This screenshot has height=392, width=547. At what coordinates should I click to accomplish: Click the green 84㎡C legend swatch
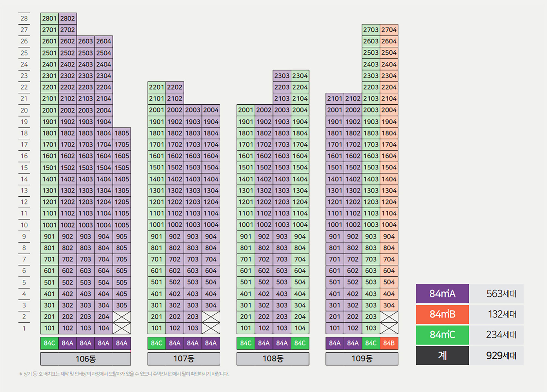tap(442, 335)
